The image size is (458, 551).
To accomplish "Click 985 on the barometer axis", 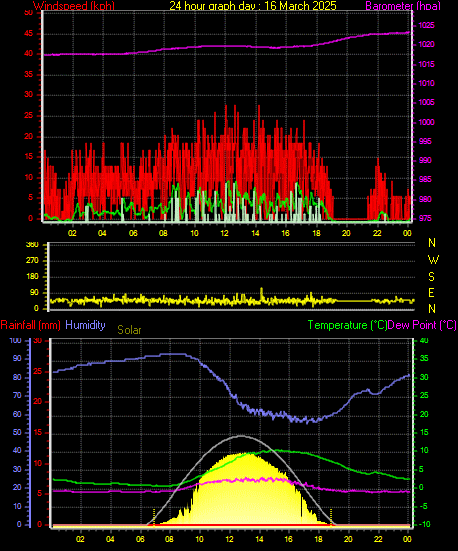I will (425, 180).
